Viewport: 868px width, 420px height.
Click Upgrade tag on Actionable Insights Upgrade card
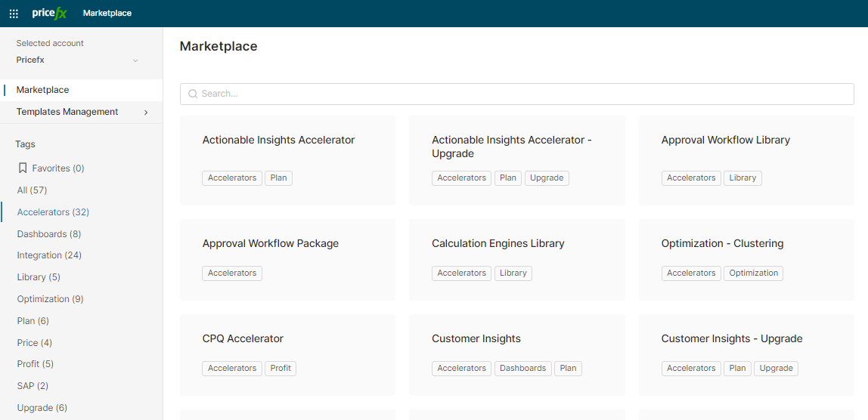[547, 178]
